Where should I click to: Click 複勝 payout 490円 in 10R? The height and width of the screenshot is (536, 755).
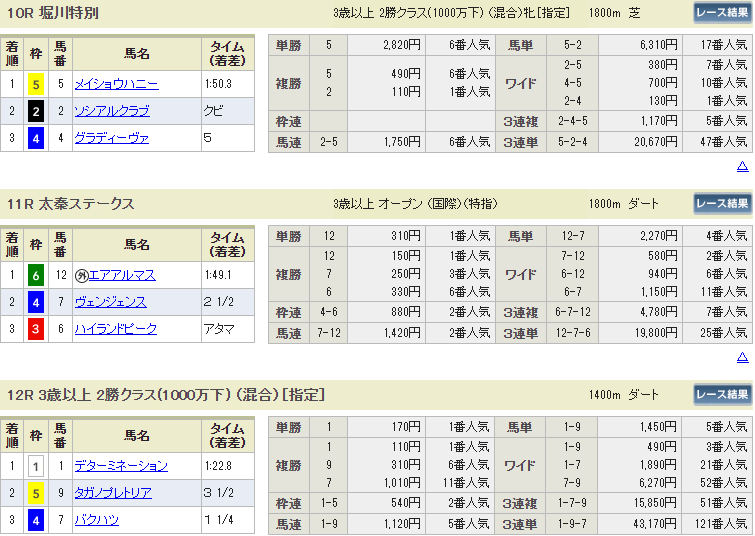(x=406, y=74)
